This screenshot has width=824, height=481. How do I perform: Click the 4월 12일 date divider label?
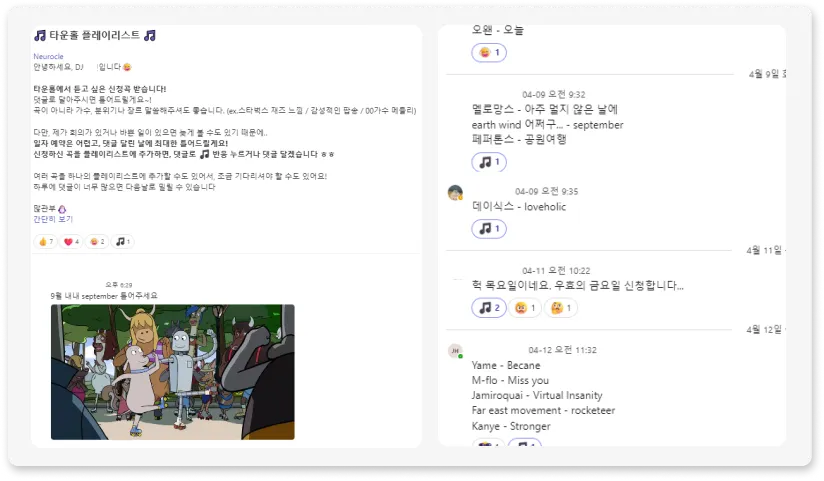[x=766, y=330]
